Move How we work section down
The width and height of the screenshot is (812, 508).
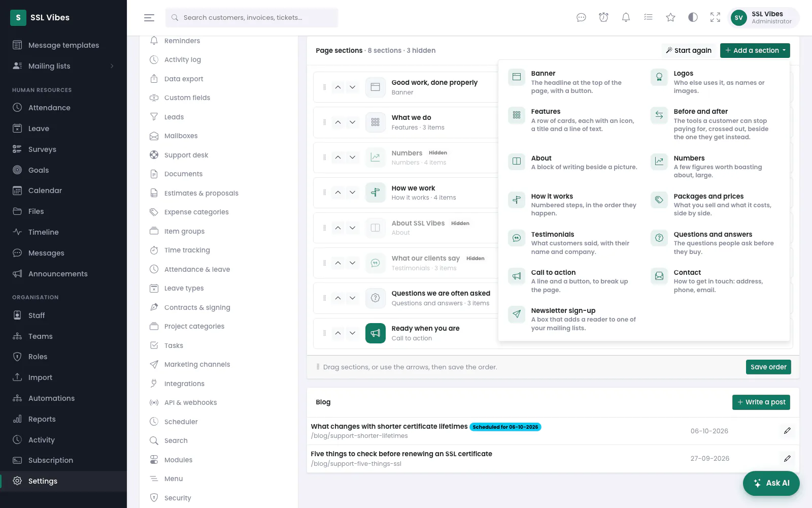pos(352,193)
